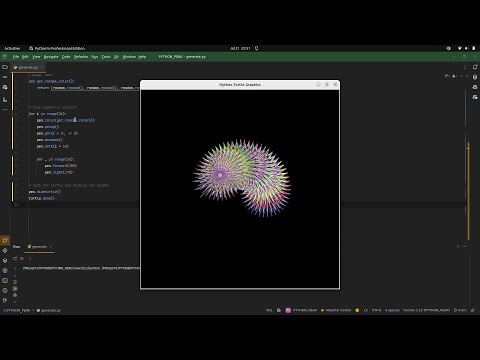Viewport: 480px width, 360px height.
Task: Open the git branch main popup
Action: click(460, 310)
